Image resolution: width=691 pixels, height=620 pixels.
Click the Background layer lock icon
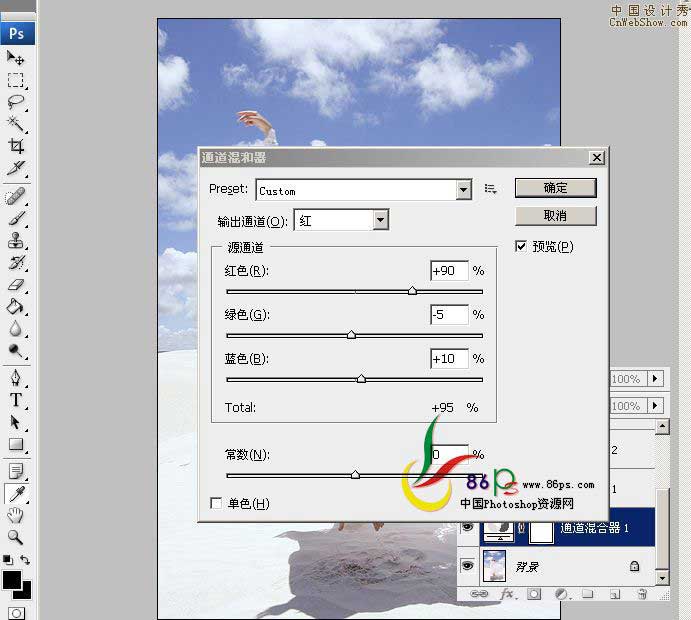(x=634, y=566)
